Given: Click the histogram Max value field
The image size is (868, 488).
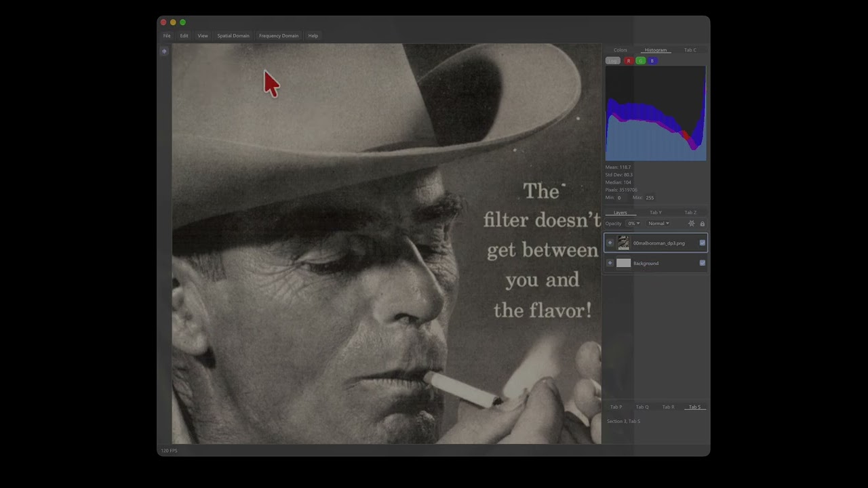Looking at the screenshot, I should coord(650,198).
